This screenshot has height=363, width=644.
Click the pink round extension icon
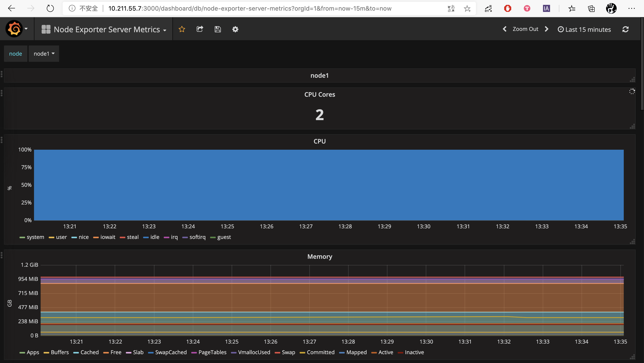click(x=527, y=9)
